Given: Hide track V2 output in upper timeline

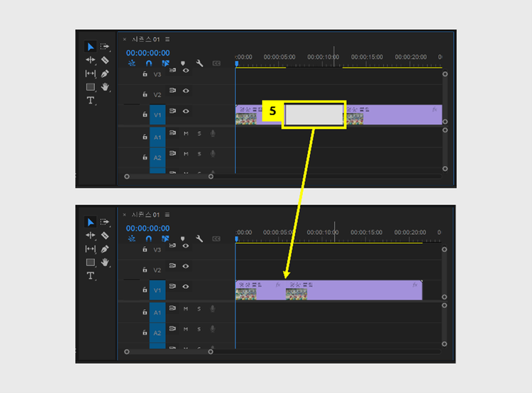Looking at the screenshot, I should coord(186,91).
